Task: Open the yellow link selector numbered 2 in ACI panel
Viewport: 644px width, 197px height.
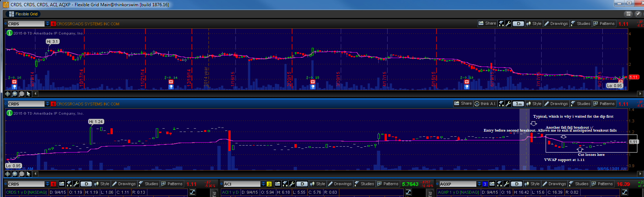Action: pyautogui.click(x=269, y=184)
